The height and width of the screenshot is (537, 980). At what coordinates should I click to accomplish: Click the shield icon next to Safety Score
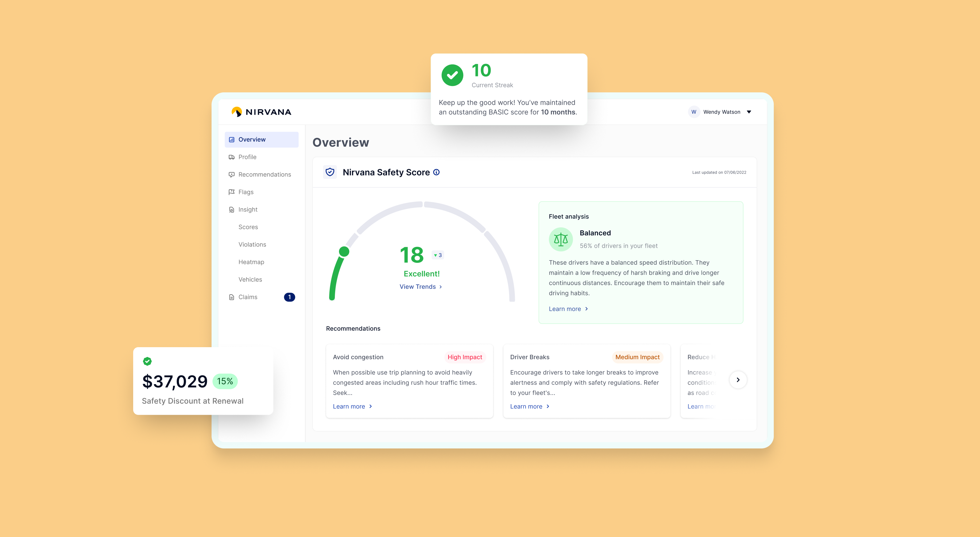330,172
